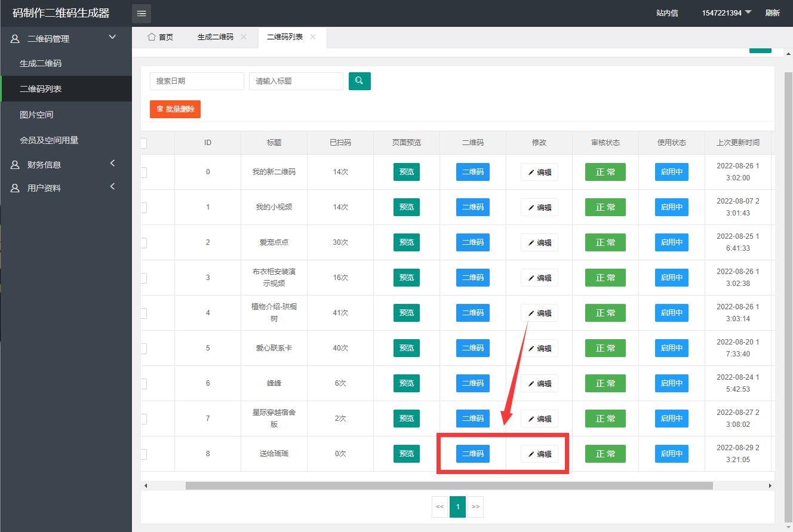Expand the 财务信息 sidebar group
This screenshot has width=793, height=532.
(x=66, y=164)
